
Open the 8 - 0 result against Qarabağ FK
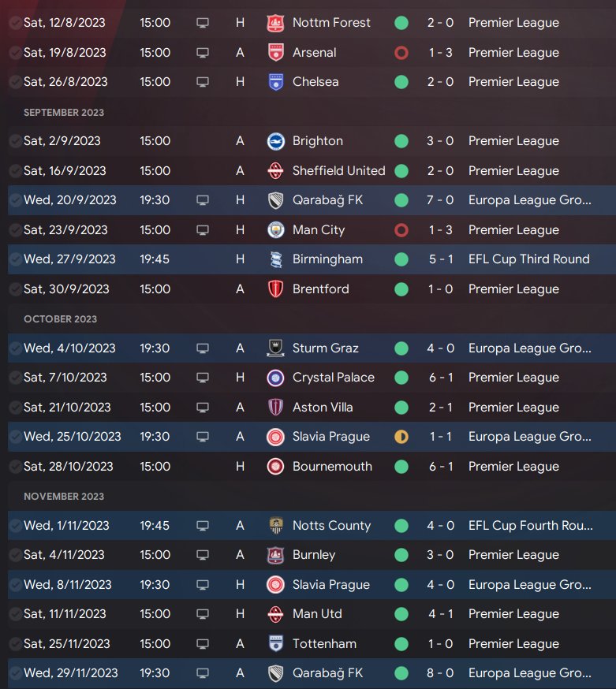[440, 673]
